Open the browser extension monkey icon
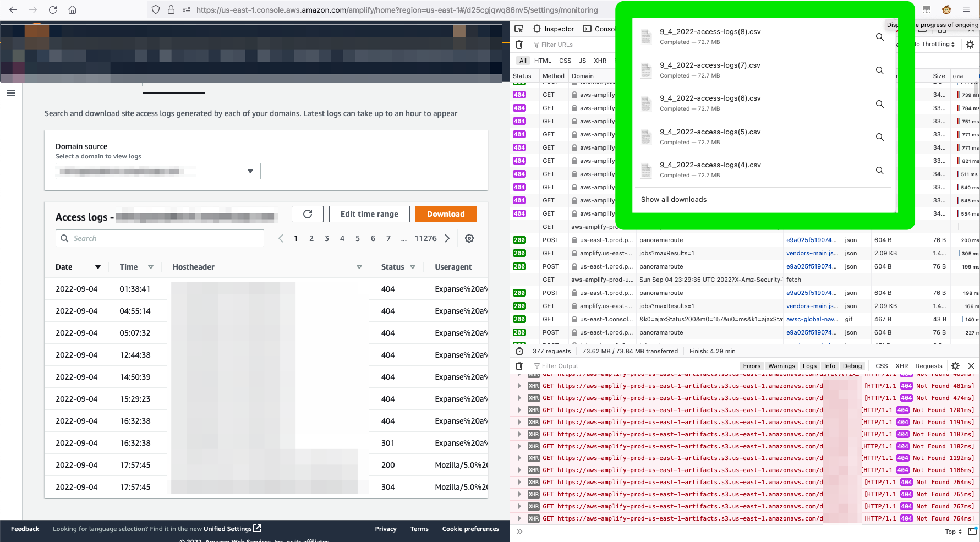This screenshot has height=542, width=980. [x=946, y=9]
